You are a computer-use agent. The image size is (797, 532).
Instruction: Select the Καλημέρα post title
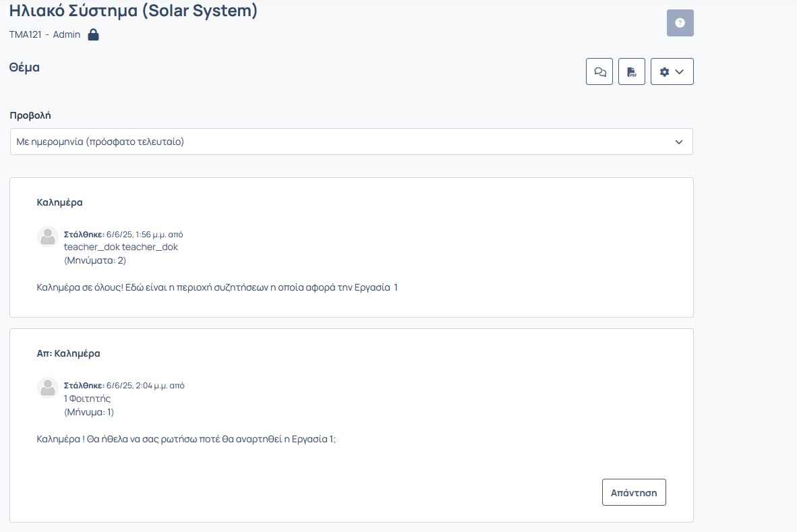pos(59,202)
